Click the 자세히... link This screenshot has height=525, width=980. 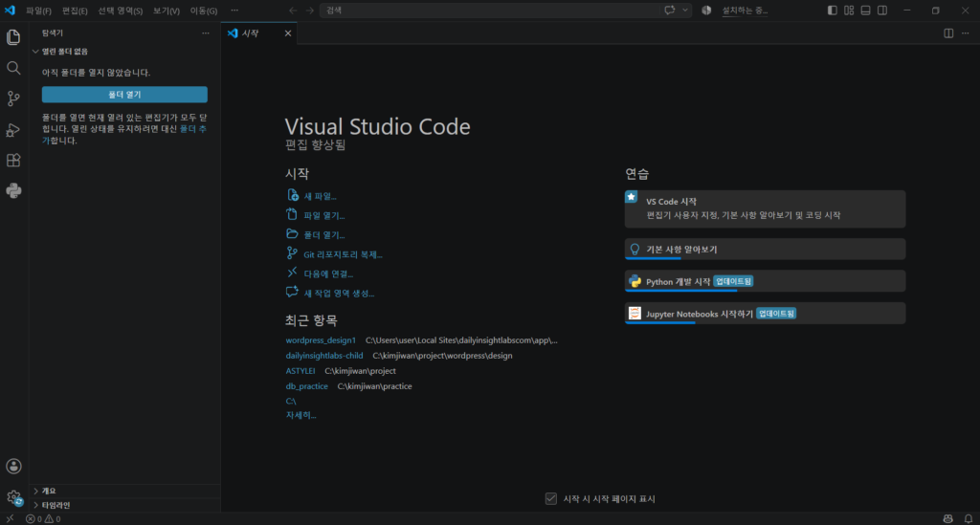tap(301, 415)
